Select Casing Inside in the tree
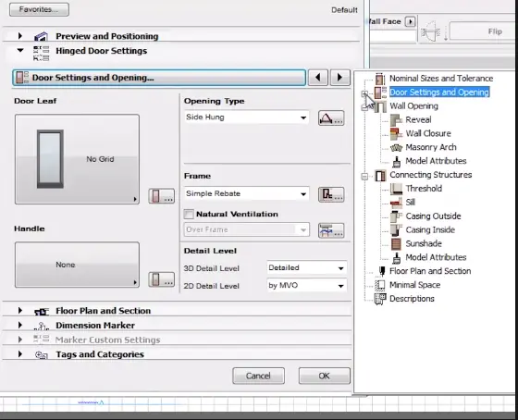The image size is (518, 420). point(430,229)
